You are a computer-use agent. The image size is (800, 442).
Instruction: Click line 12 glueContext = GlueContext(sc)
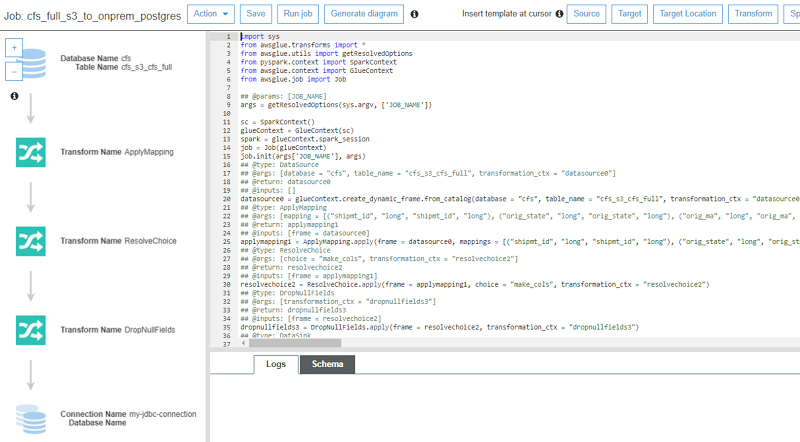click(297, 130)
